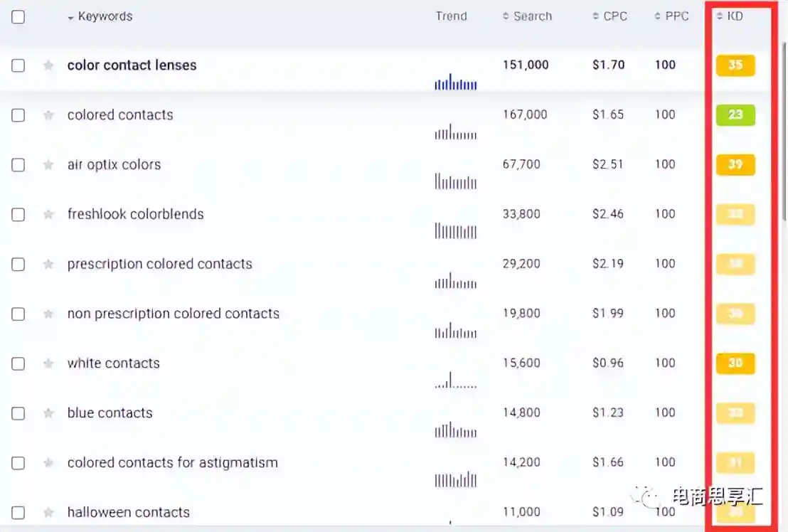Screen dimensions: 788x532
Task: Open the non prescription colored contacts keyword
Action: coord(173,314)
